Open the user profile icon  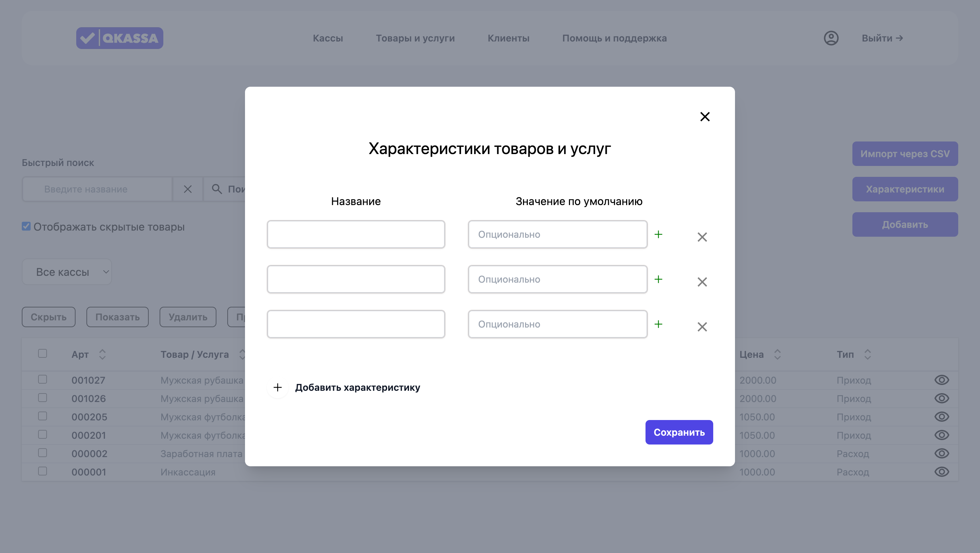coord(831,38)
